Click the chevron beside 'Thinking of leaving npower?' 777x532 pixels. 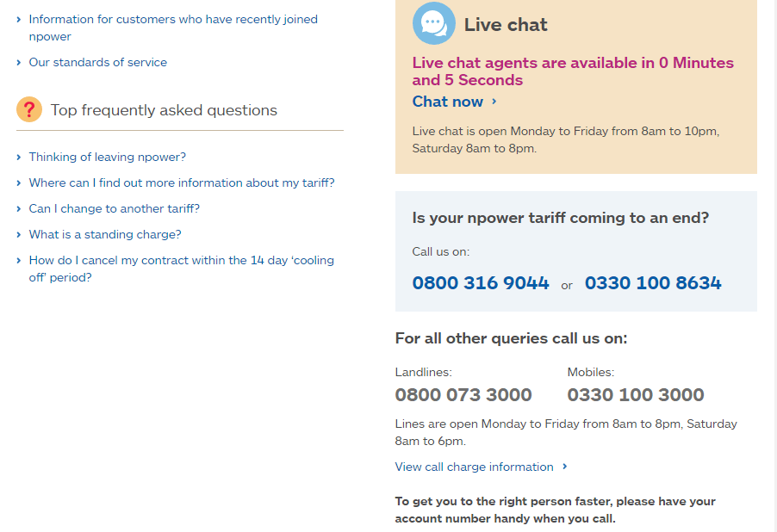click(x=18, y=157)
